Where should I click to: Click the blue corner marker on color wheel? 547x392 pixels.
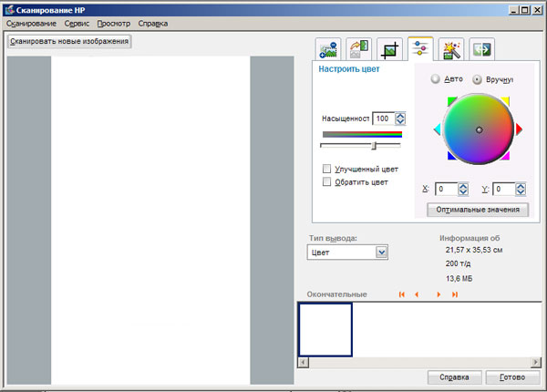[x=451, y=156]
